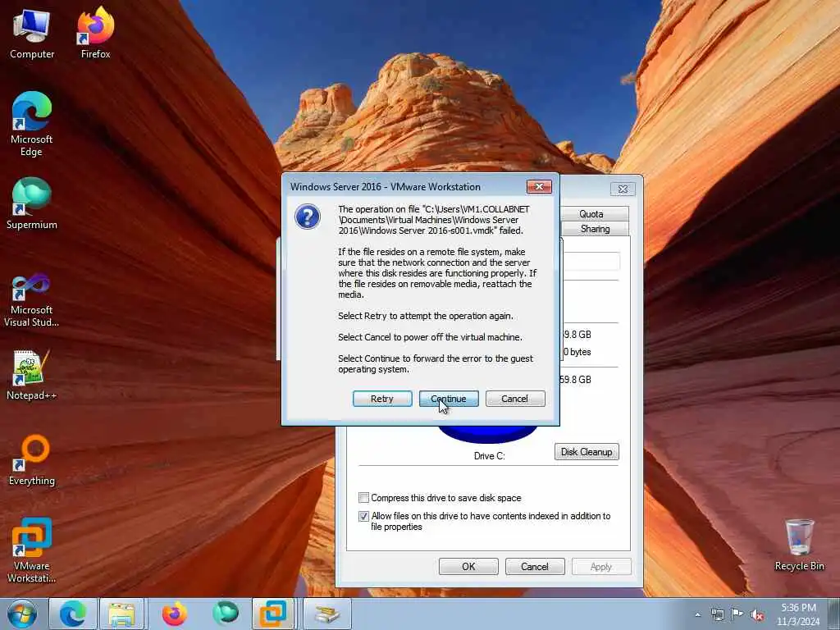Screen dimensions: 840x630
Task: Open the Everything search desktop shortcut
Action: (x=32, y=460)
